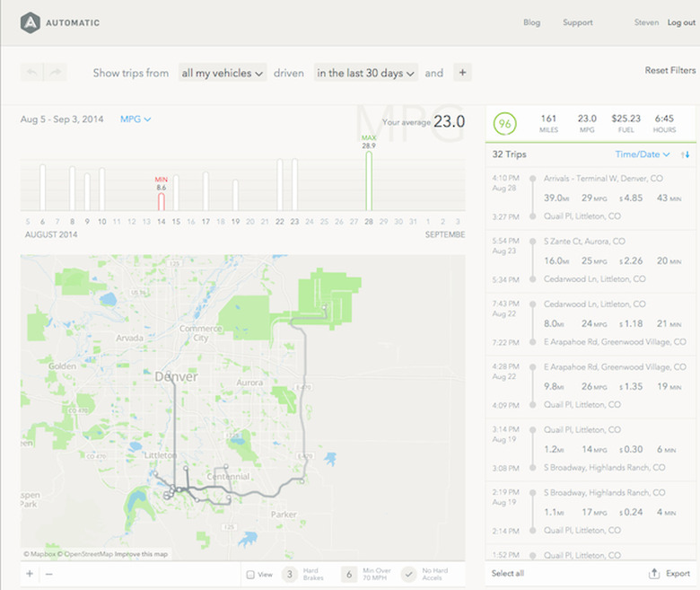The height and width of the screenshot is (590, 700).
Task: Go to the Support page
Action: point(578,22)
